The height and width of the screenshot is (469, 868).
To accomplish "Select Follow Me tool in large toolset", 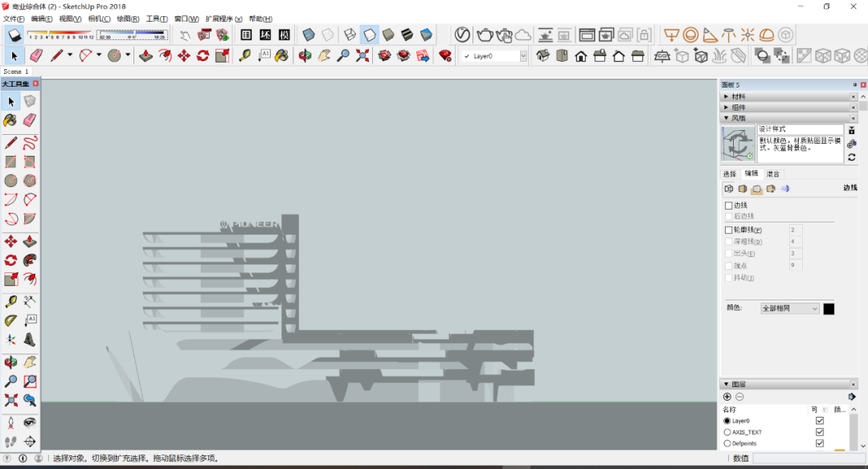I will tap(30, 260).
